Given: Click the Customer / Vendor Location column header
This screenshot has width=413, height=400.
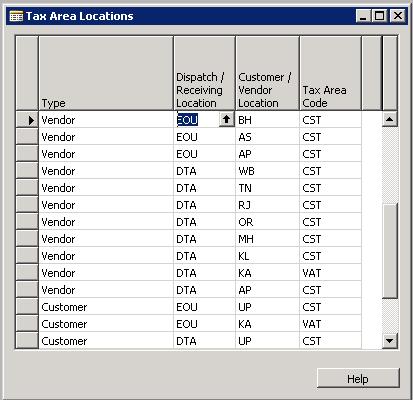Looking at the screenshot, I should coord(267,73).
